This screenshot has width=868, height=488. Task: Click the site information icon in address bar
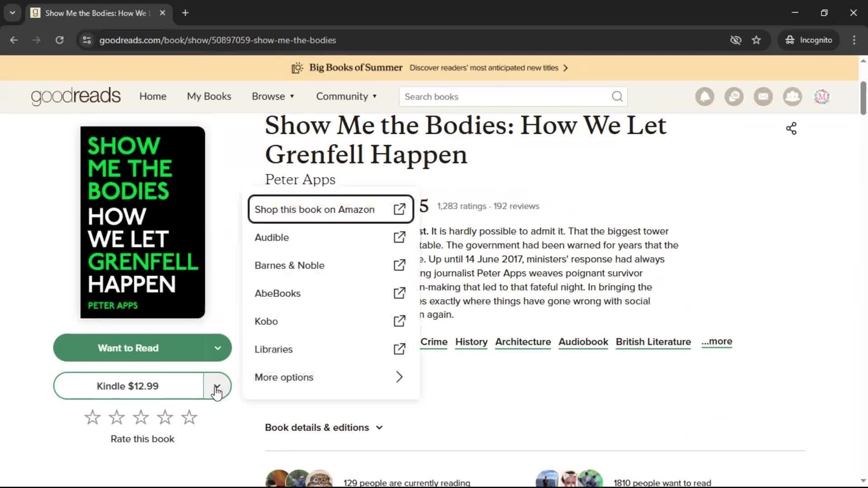tap(87, 40)
